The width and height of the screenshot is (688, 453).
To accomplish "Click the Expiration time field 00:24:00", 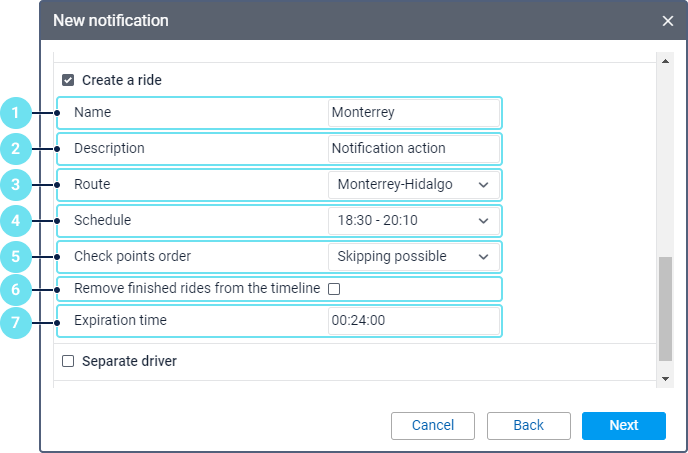I will 413,321.
